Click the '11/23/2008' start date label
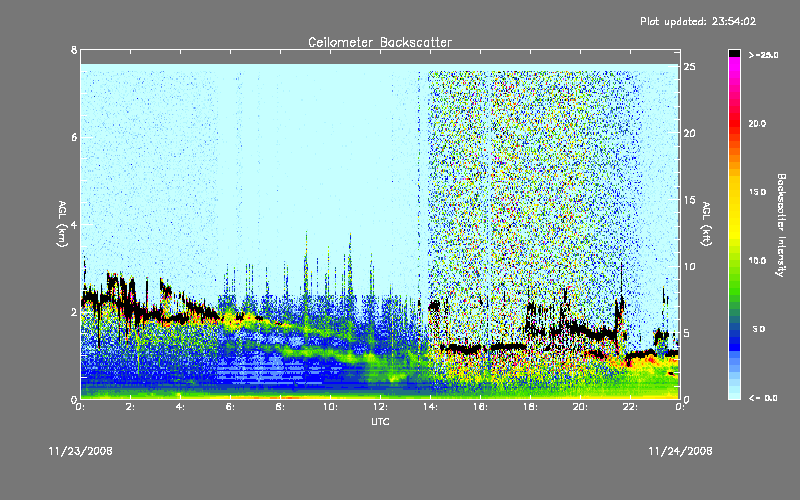This screenshot has width=800, height=500. pyautogui.click(x=81, y=451)
